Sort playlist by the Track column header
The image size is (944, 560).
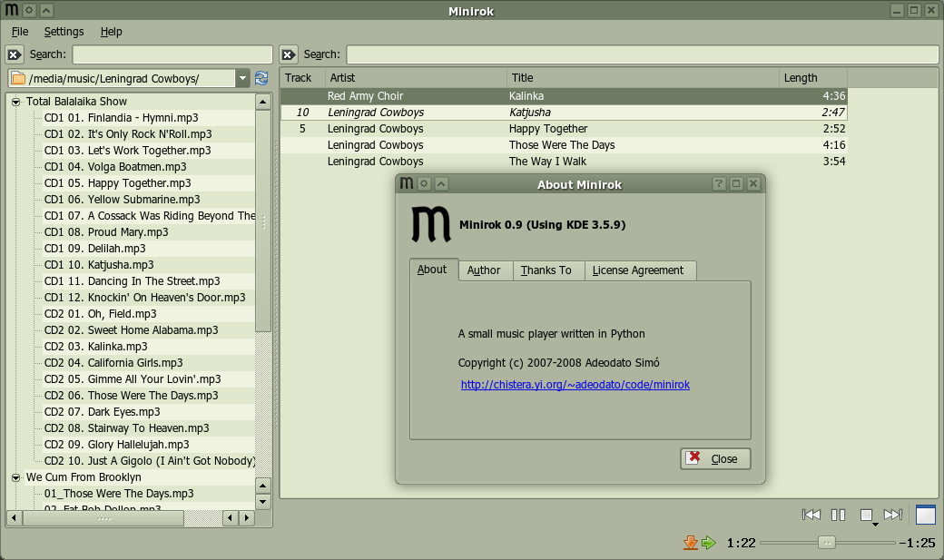tap(303, 78)
